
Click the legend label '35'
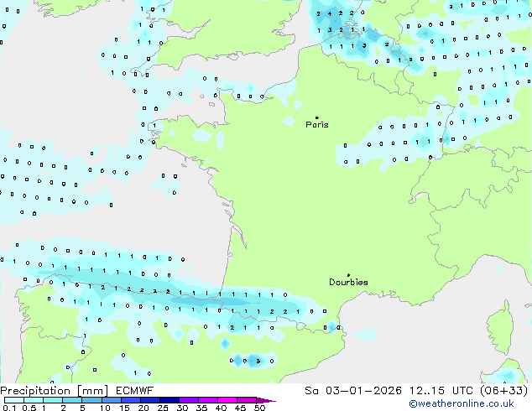tap(201, 408)
